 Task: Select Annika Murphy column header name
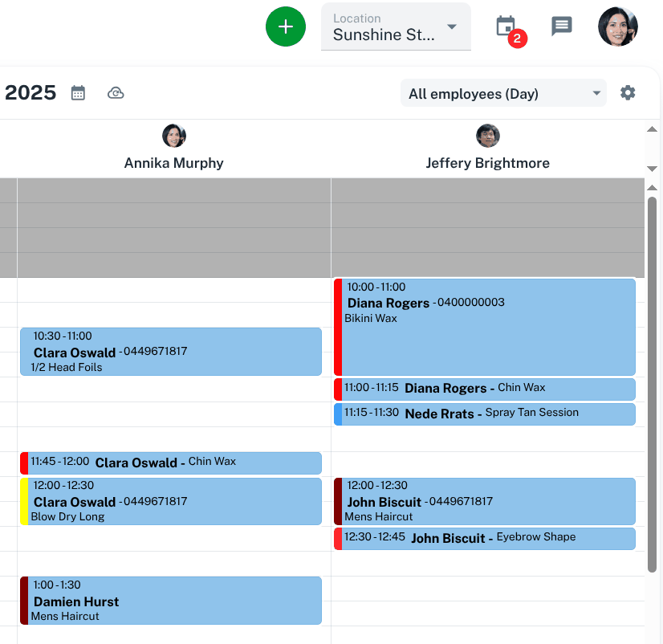[x=173, y=163]
